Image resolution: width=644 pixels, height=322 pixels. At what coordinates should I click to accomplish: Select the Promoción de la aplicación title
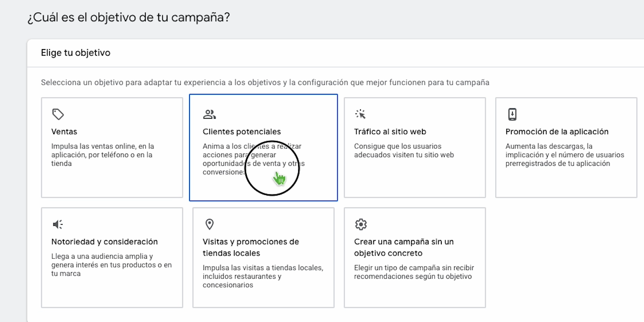tap(557, 132)
